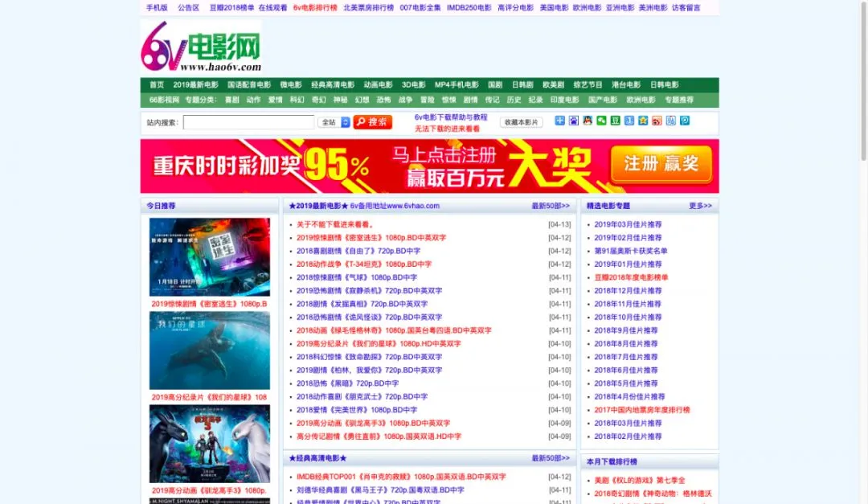868x504 pixels.
Task: Select the 科幻 genre category
Action: pos(297,100)
